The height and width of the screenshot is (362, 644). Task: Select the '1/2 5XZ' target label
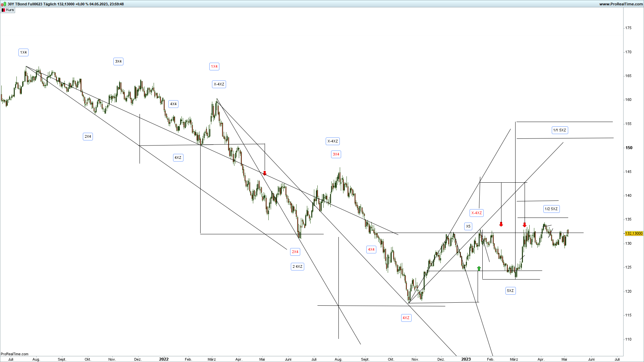(x=551, y=209)
